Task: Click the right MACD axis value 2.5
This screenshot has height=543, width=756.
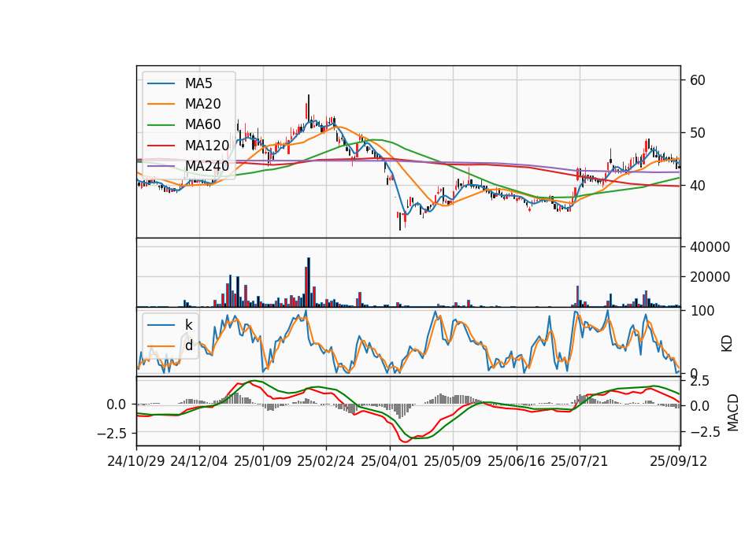Action: [x=699, y=381]
